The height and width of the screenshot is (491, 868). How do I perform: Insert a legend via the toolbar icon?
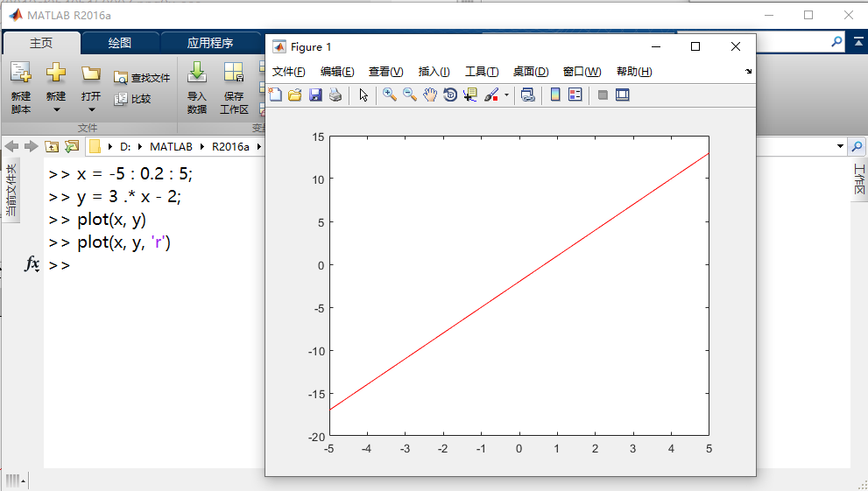(575, 95)
